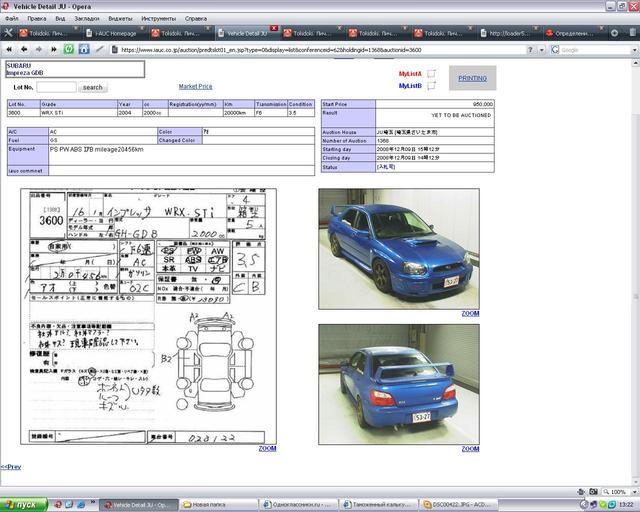Click the system tray clock 13:22
Screen dimensions: 640x512
click(x=626, y=505)
